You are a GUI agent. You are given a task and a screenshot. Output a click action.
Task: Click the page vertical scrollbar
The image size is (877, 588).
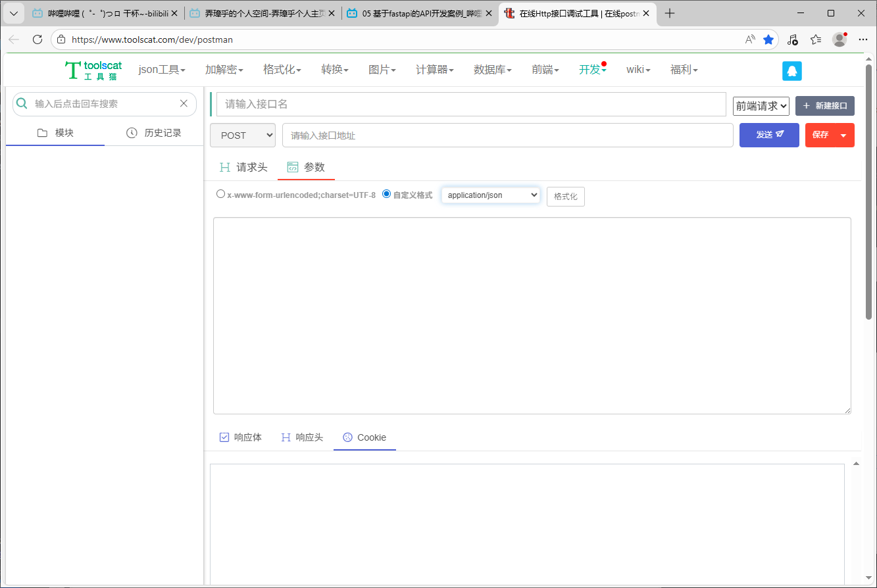pos(868,197)
